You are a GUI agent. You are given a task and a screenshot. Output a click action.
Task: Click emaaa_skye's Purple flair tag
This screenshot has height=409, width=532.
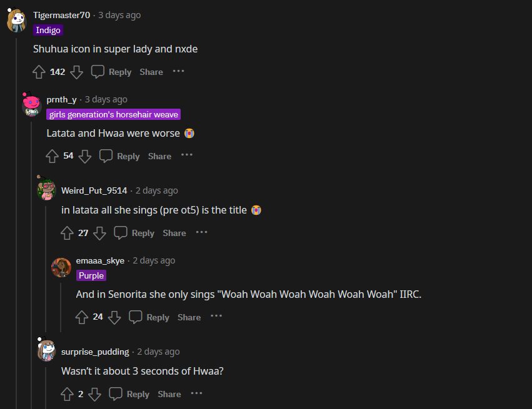pyautogui.click(x=91, y=275)
